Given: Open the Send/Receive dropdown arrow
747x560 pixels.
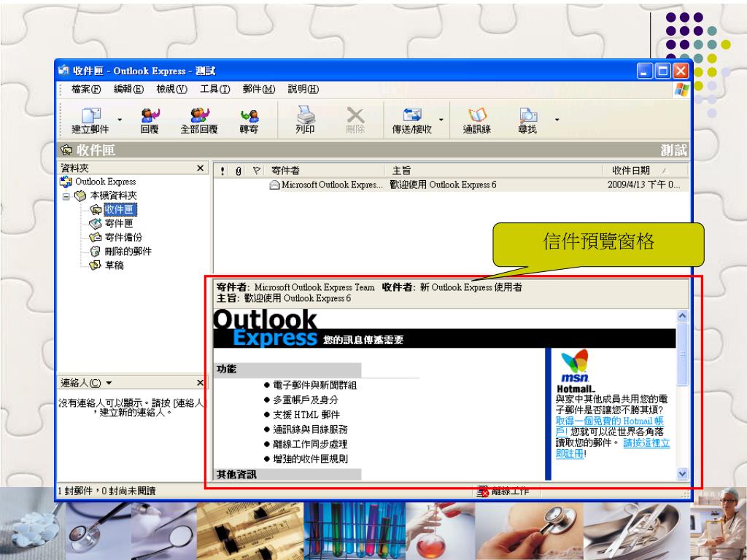Looking at the screenshot, I should pos(441,120).
